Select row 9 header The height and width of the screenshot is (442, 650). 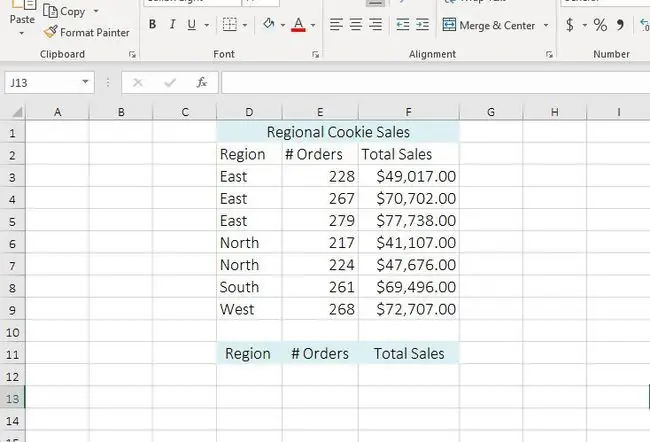(x=12, y=310)
